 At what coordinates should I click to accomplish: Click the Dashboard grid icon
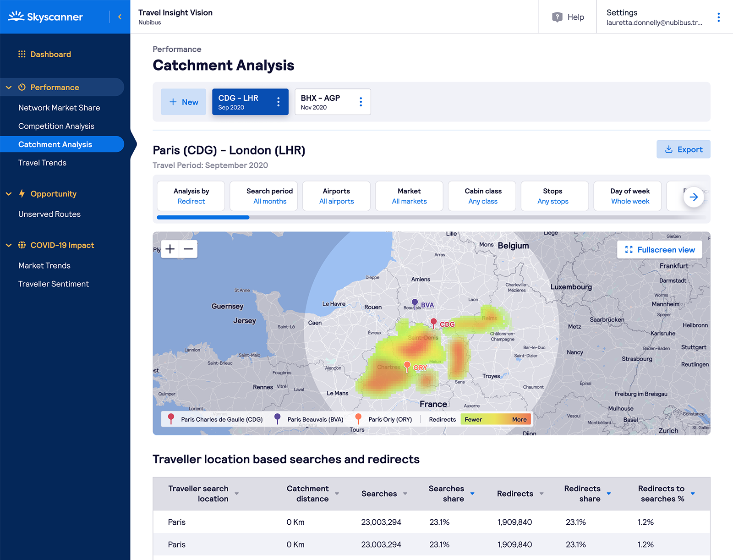(x=22, y=54)
